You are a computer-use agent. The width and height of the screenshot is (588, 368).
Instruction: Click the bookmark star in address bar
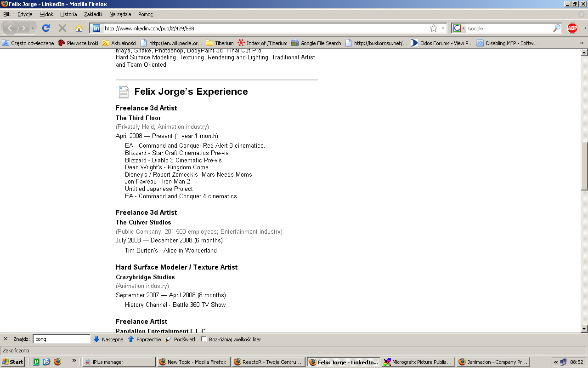[433, 28]
